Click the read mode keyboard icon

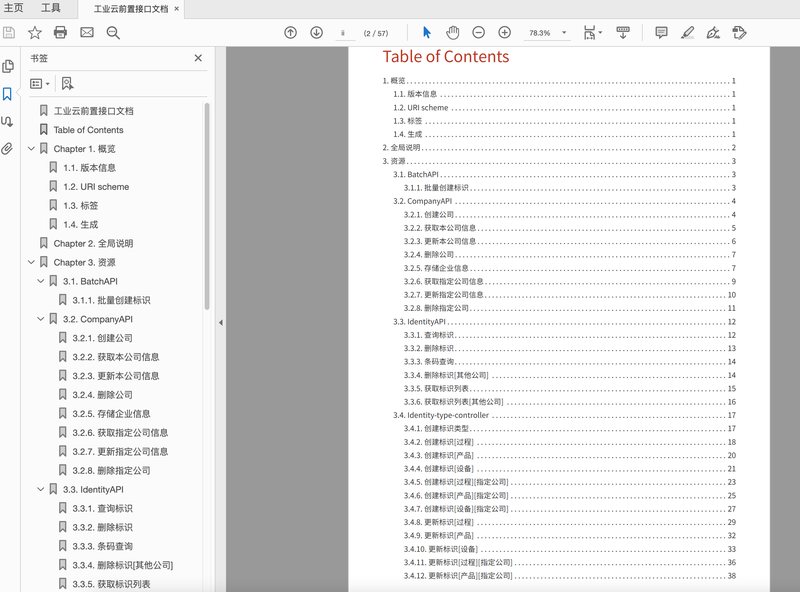click(x=623, y=33)
